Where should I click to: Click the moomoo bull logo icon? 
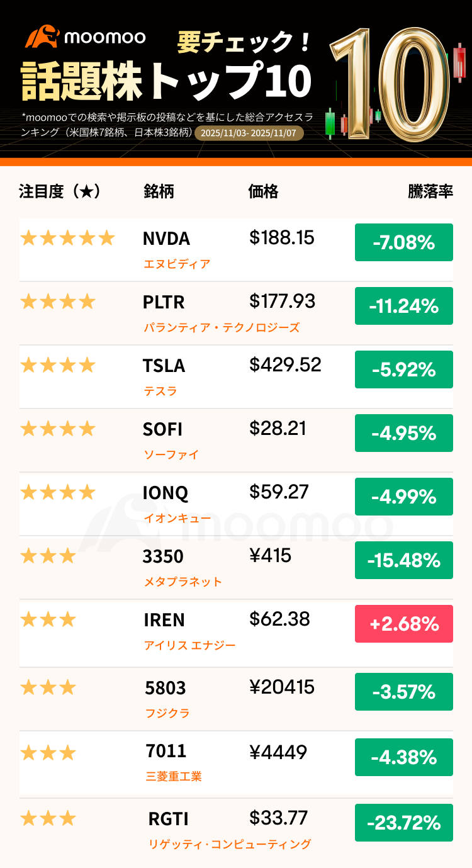[42, 37]
